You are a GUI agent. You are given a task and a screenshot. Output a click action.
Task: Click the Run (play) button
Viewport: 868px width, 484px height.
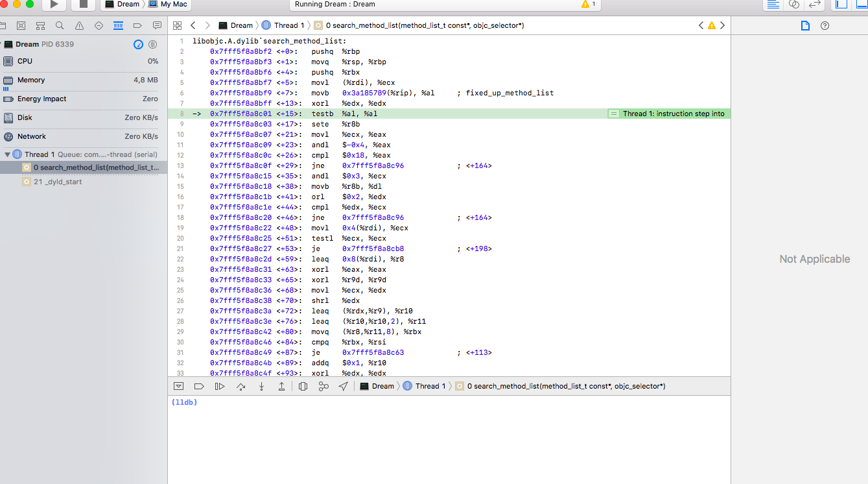tap(54, 4)
